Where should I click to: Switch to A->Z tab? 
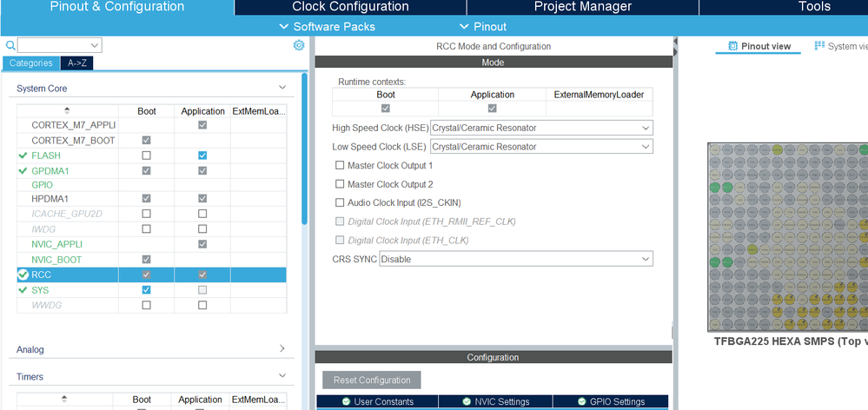click(x=77, y=63)
